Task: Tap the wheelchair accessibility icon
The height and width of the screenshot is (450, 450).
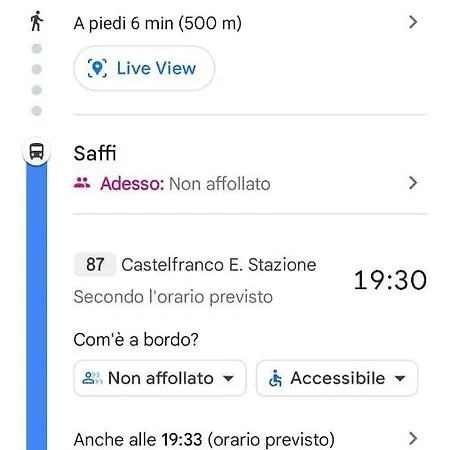Action: pos(275,378)
